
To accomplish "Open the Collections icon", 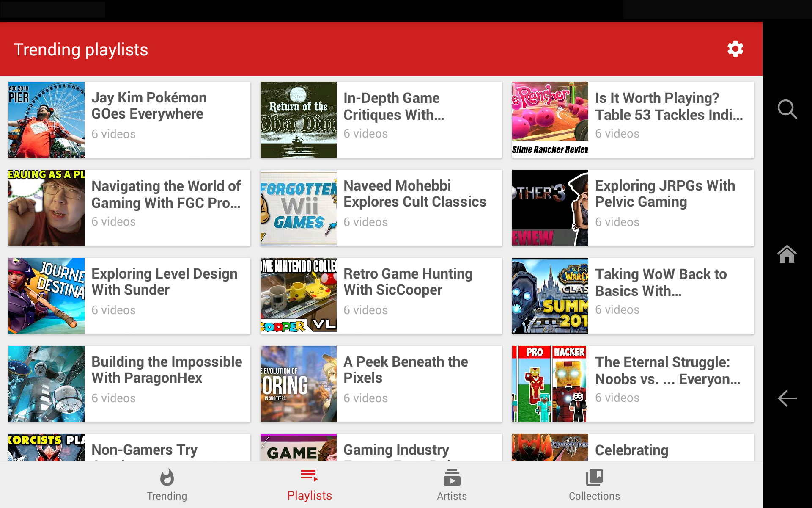I will click(x=594, y=478).
